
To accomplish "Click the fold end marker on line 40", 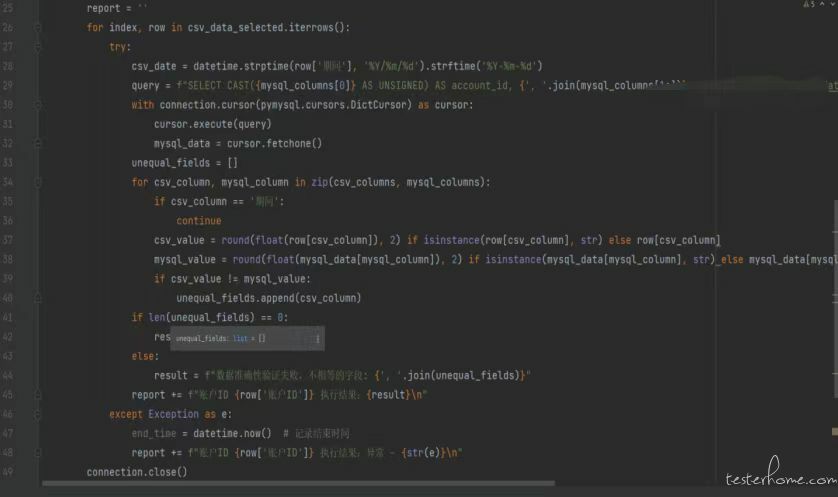I will pos(37,298).
